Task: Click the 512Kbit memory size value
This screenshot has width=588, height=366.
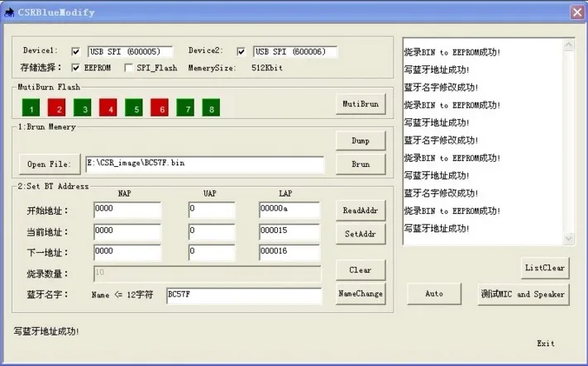Action: [267, 68]
